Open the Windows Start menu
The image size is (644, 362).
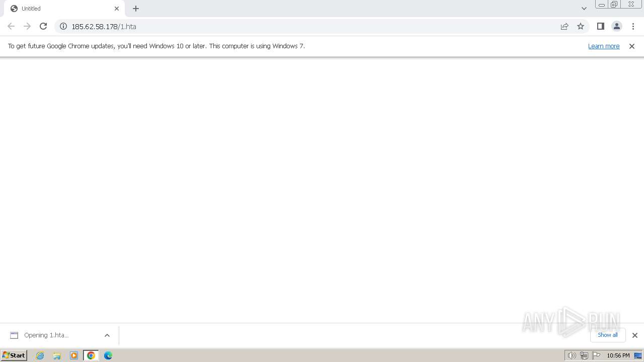tap(14, 355)
